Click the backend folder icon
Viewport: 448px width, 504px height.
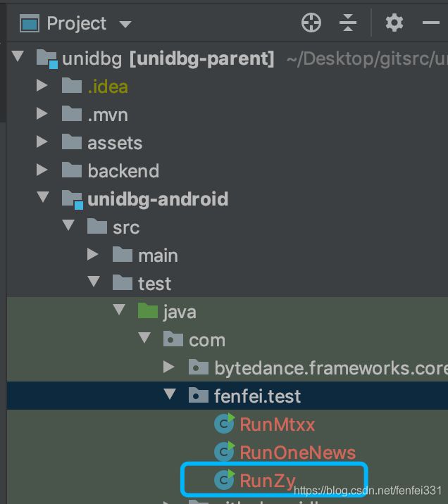tap(71, 170)
